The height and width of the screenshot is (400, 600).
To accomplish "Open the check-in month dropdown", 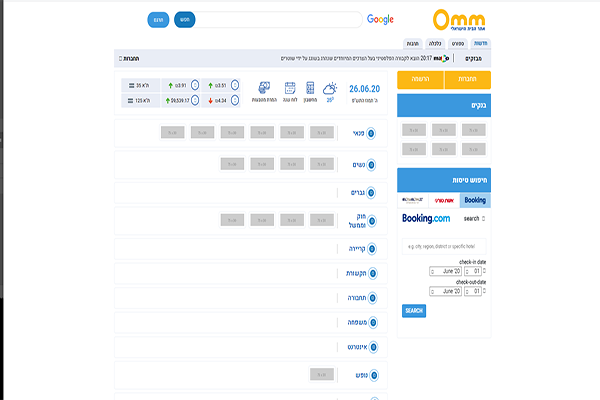I will pos(446,271).
